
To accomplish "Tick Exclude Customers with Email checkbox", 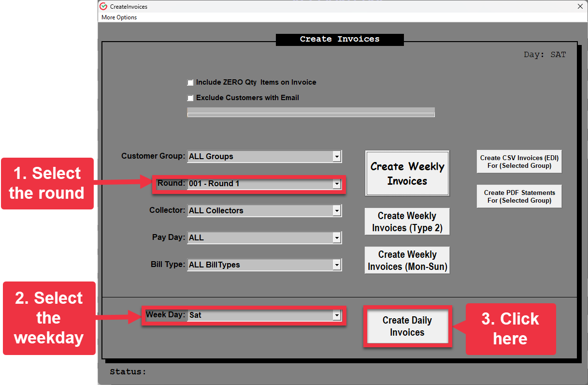I will pyautogui.click(x=190, y=98).
